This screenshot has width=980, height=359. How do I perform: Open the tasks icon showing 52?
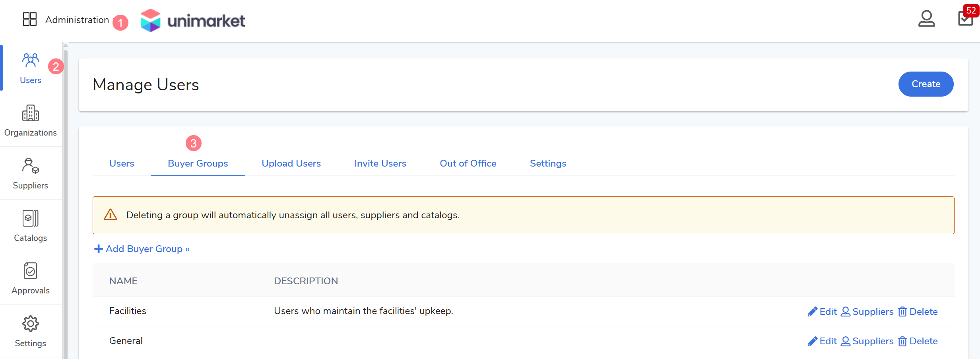click(965, 18)
